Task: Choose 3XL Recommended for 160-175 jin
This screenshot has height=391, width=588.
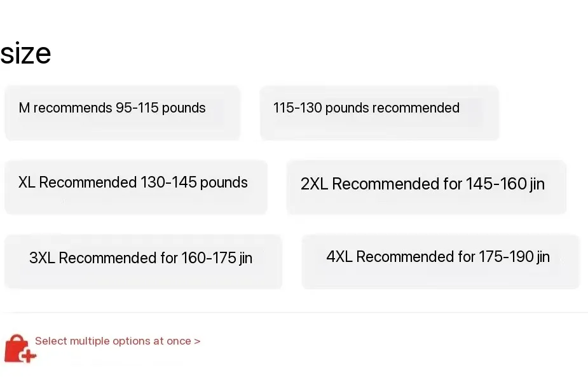Action: tap(143, 261)
